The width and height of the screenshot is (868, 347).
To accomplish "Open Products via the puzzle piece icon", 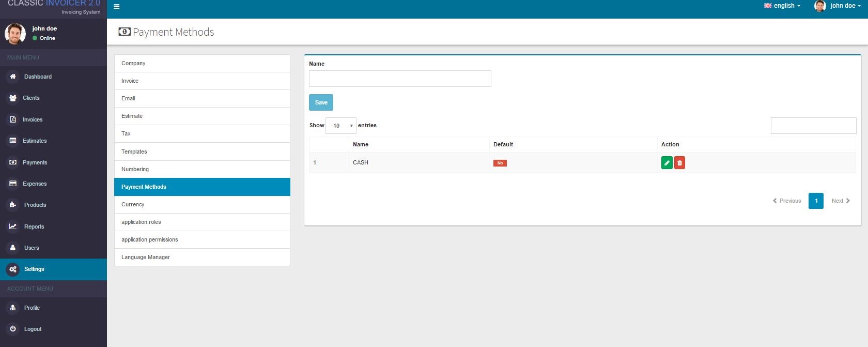I will (x=13, y=205).
